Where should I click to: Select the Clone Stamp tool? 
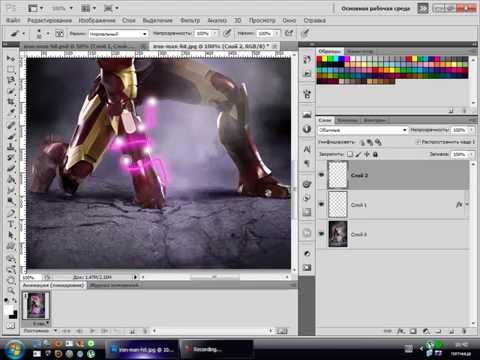11,147
